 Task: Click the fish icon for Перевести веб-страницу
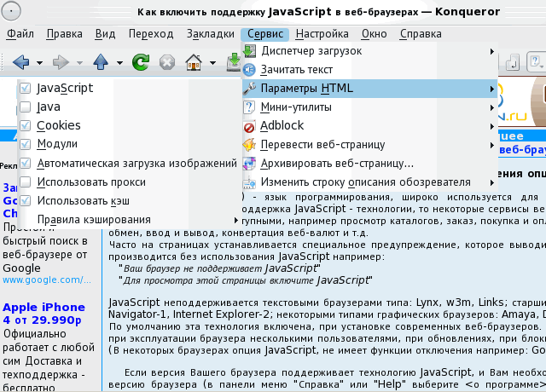pos(249,145)
